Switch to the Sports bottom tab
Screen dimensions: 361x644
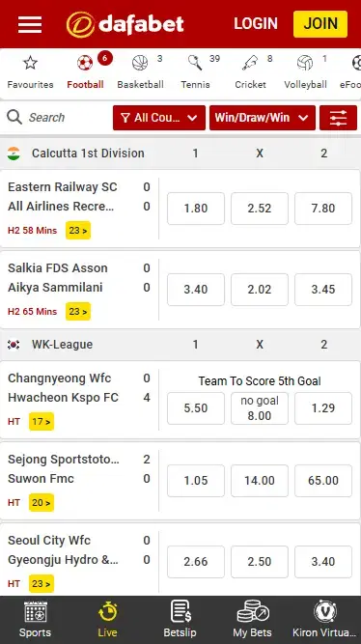point(36,619)
